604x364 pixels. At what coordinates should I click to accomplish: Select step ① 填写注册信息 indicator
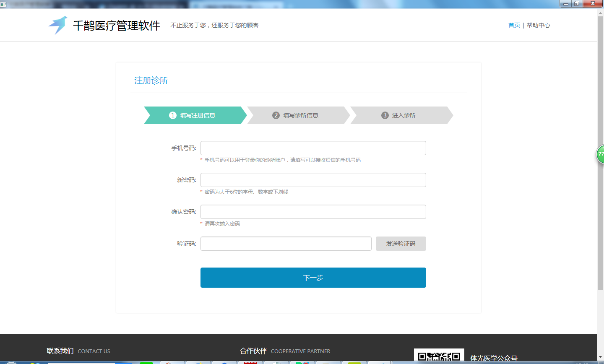point(194,115)
